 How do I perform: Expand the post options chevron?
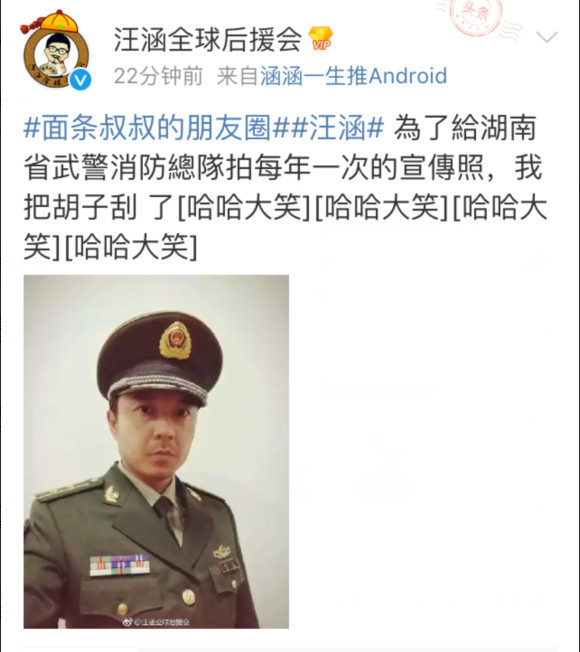pyautogui.click(x=547, y=37)
